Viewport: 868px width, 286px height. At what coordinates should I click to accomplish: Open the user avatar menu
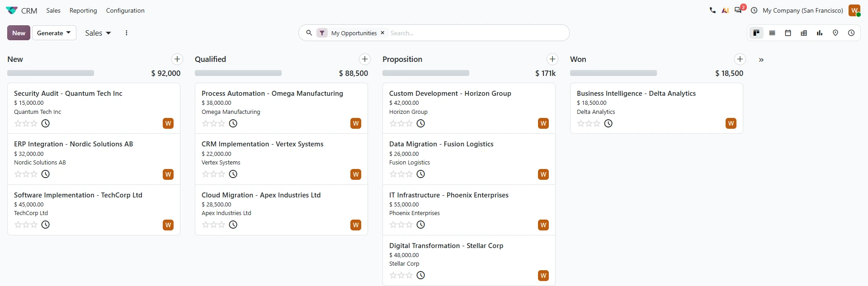click(854, 10)
